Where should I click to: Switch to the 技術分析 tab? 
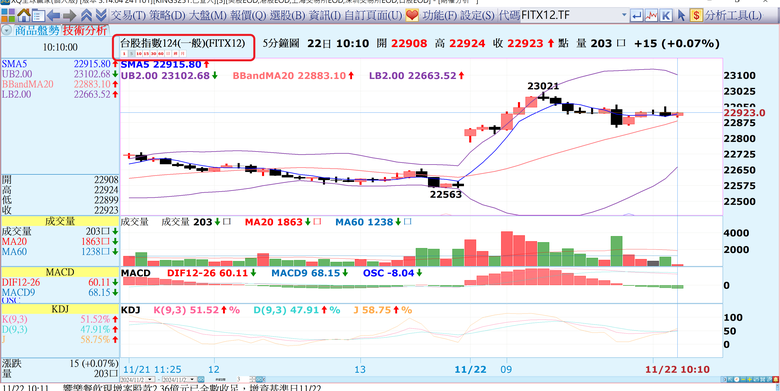84,30
